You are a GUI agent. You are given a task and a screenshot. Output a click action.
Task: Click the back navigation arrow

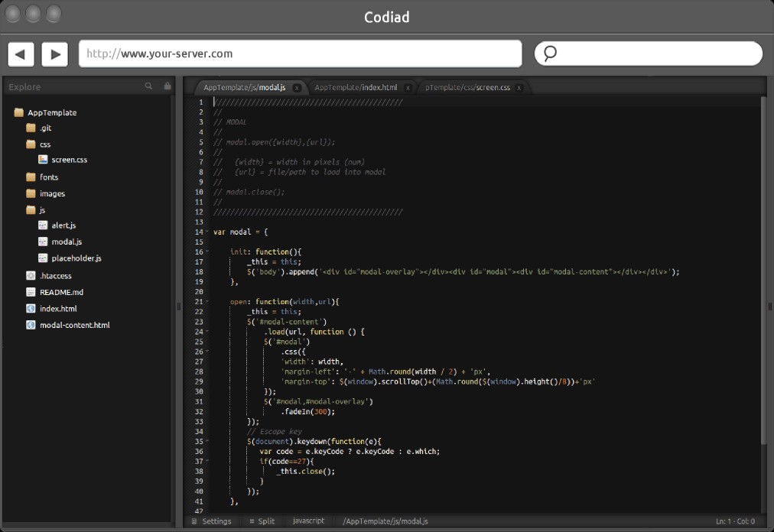click(x=21, y=54)
